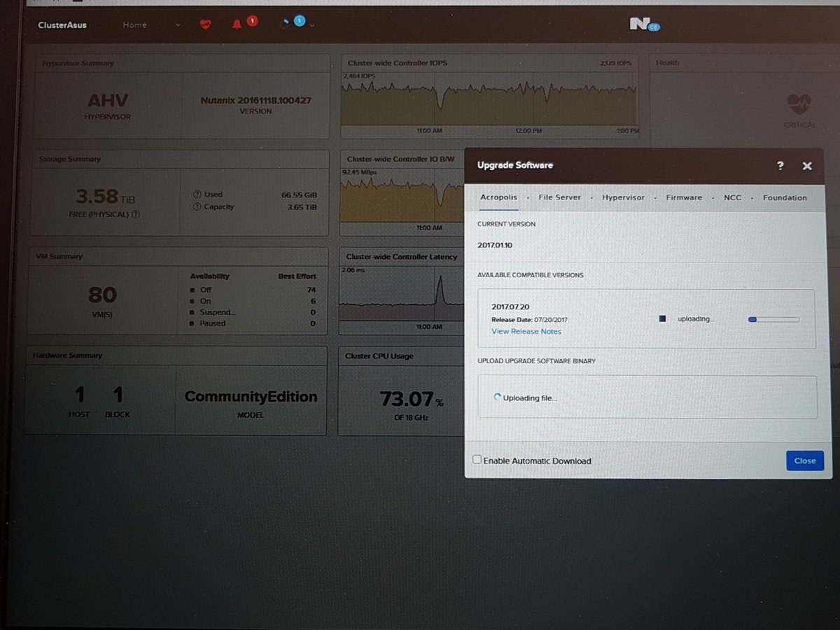
Task: Open help question mark in Upgrade Software dialog
Action: tap(780, 166)
